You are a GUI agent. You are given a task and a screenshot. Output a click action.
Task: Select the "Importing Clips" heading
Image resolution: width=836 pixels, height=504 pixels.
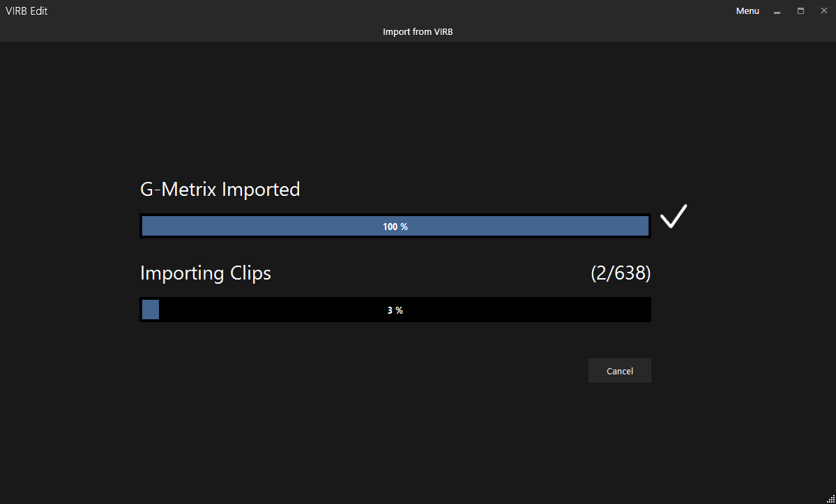pos(206,273)
